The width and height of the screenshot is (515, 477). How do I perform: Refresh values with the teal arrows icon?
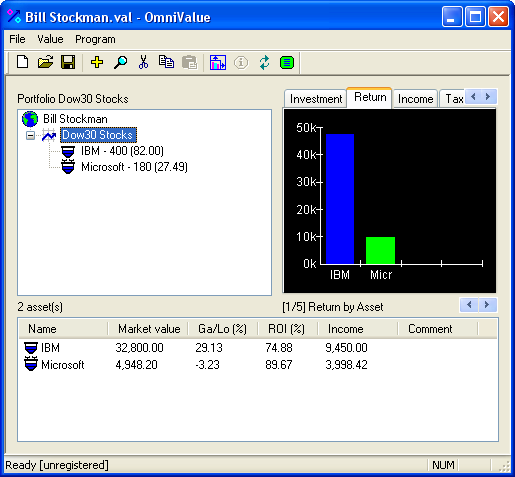[264, 62]
